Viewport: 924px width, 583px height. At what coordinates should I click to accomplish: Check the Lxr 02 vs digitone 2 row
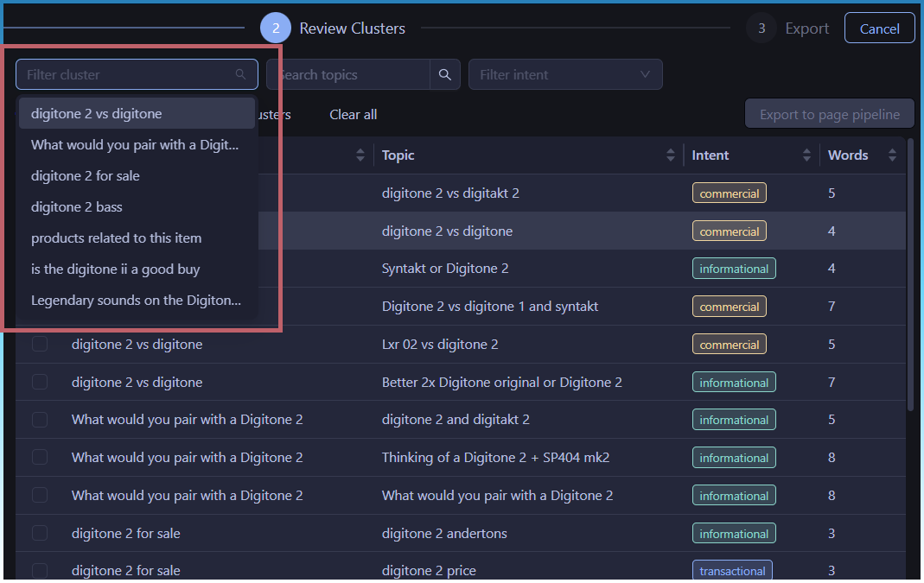(40, 345)
